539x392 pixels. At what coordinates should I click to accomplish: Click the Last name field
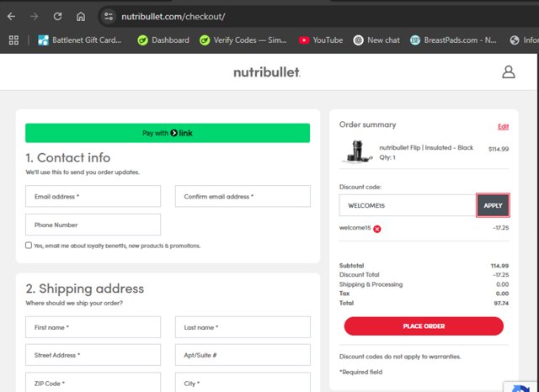pos(243,327)
